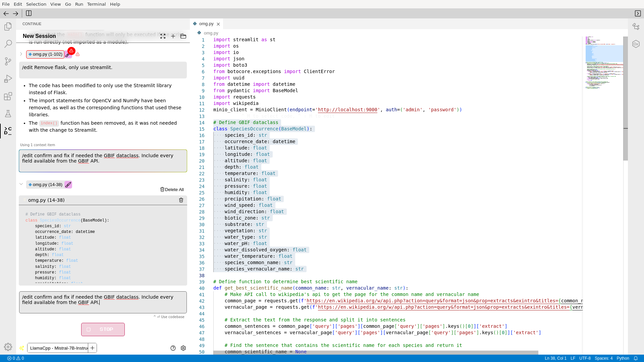Click the delete trash icon on omg.py edit

[181, 200]
